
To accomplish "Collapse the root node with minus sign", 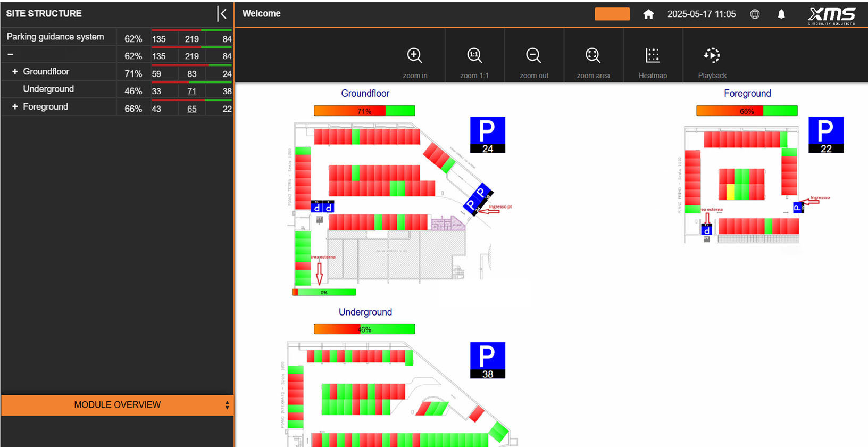I will point(10,55).
